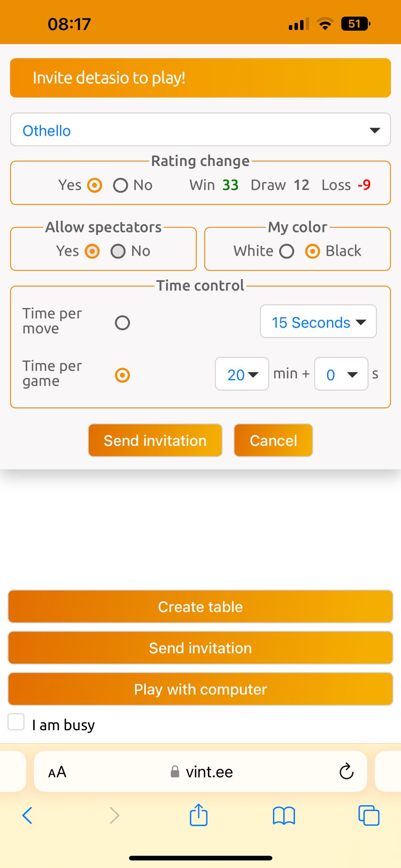The width and height of the screenshot is (401, 868).
Task: Tap the Create table button
Action: click(200, 606)
